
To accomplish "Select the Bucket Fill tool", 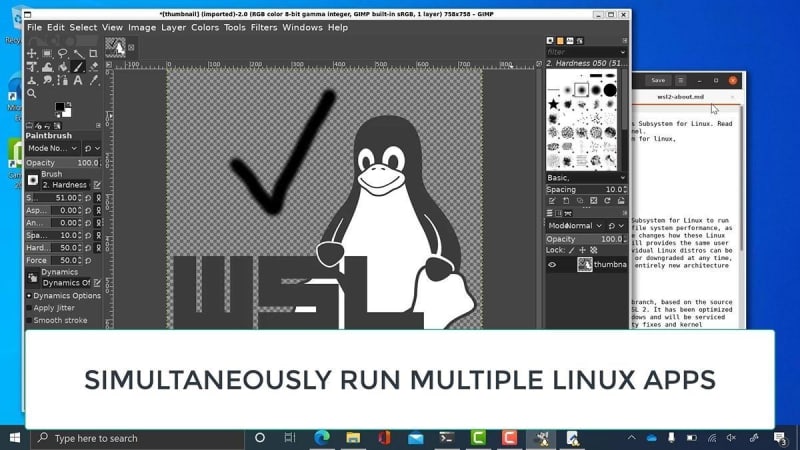I will coord(62,67).
